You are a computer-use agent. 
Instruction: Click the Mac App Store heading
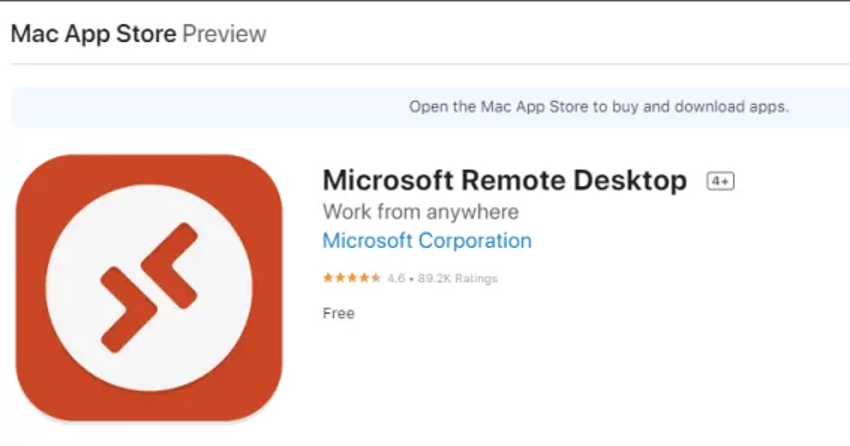[x=94, y=34]
